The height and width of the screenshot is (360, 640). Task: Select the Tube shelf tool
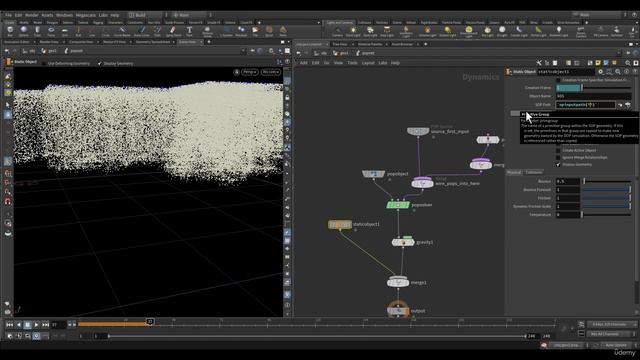37,31
